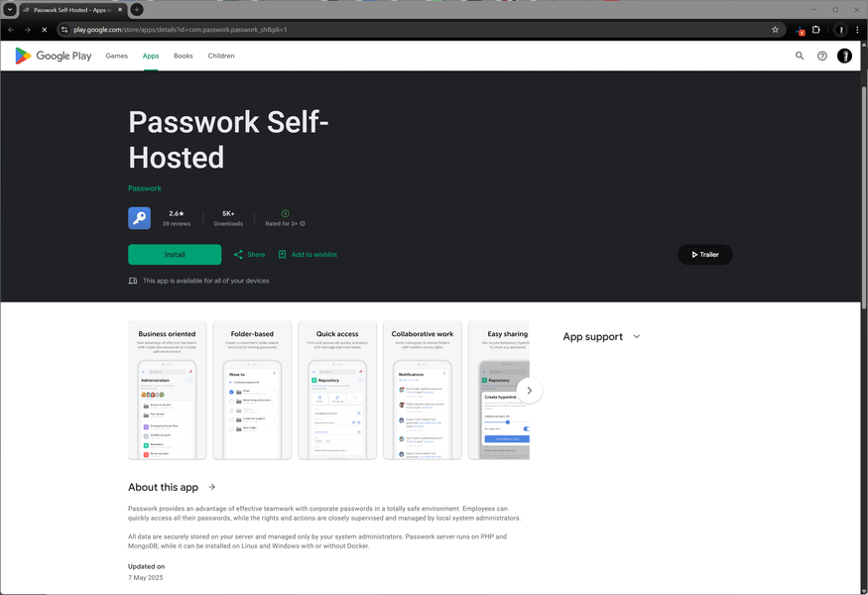Image resolution: width=868 pixels, height=595 pixels.
Task: Open the Help center icon
Action: [822, 56]
